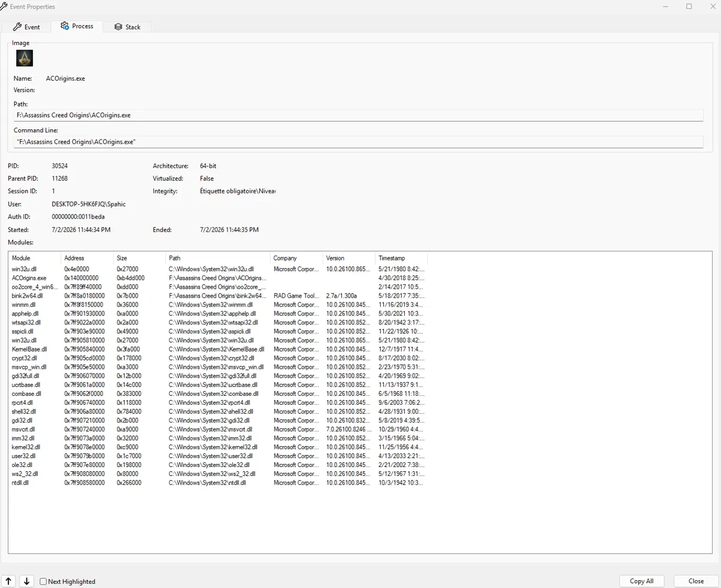The image size is (721, 588).
Task: Click the Parent PID value 11268
Action: tap(60, 178)
